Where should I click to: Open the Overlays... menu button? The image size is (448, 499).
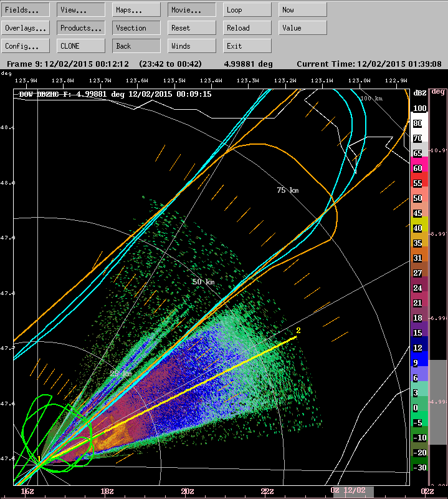(26, 28)
